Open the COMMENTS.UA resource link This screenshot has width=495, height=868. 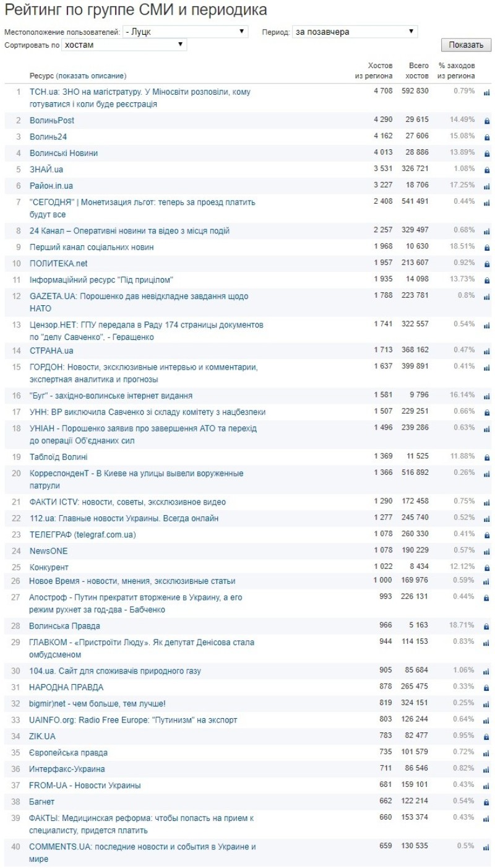[142, 847]
